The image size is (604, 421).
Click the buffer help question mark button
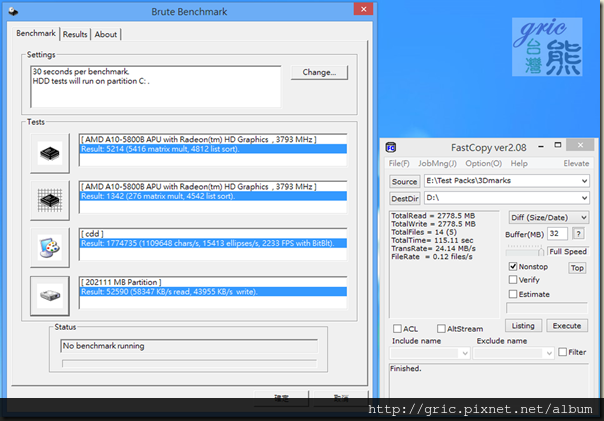(x=578, y=233)
